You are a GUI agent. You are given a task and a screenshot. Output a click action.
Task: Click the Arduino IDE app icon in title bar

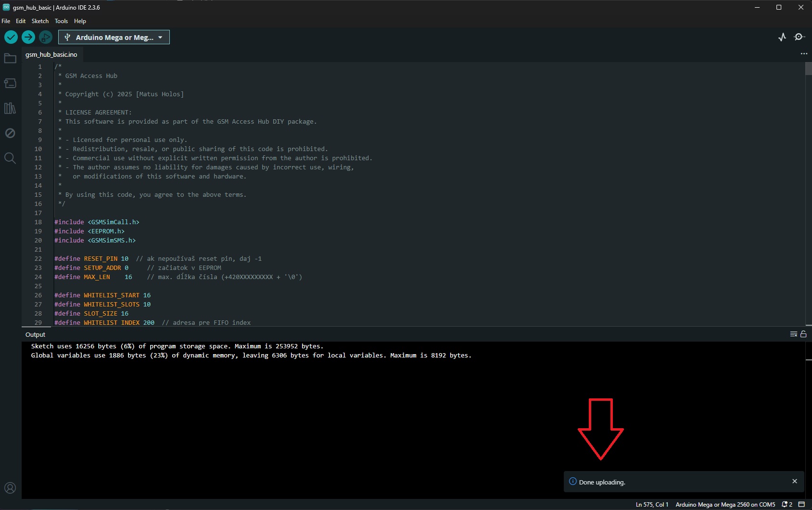6,7
